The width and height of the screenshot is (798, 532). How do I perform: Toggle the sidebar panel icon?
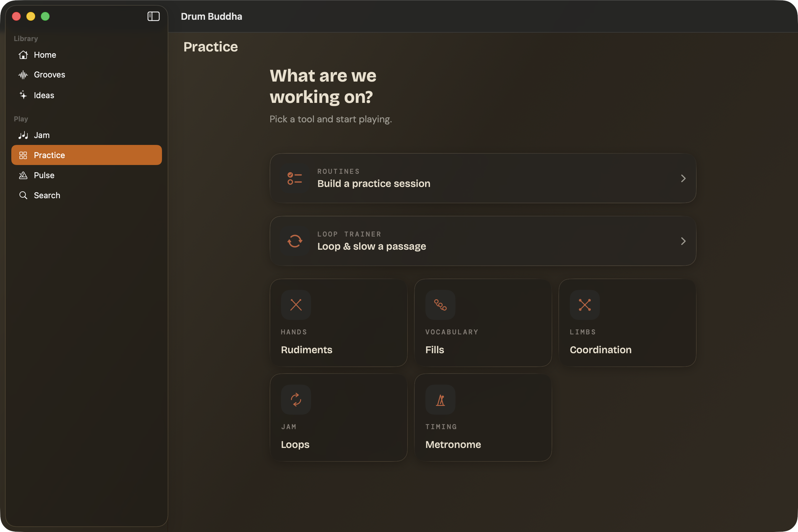(x=154, y=16)
